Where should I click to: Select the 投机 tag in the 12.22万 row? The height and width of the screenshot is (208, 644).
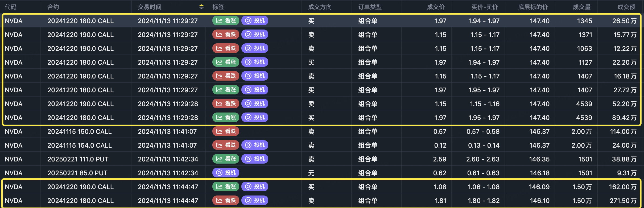pyautogui.click(x=255, y=48)
